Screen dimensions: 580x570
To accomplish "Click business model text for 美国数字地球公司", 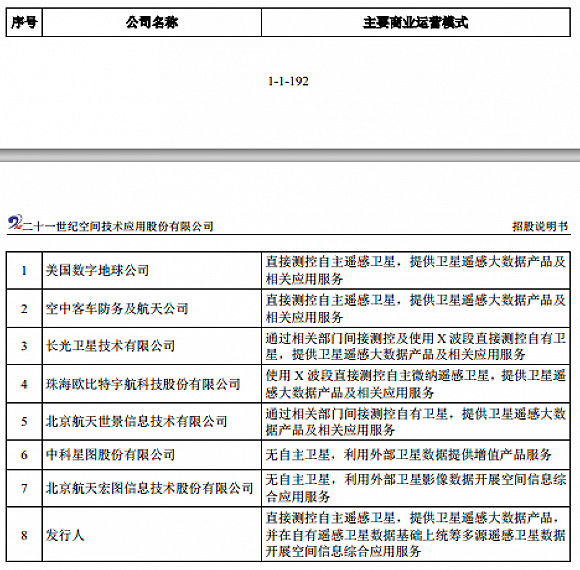I will 416,270.
